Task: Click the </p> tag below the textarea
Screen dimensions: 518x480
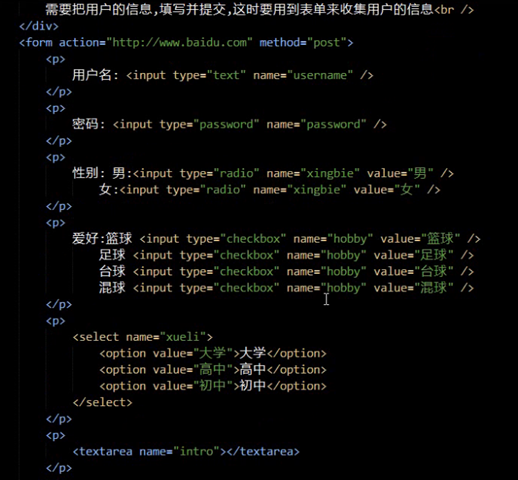Action: [59, 468]
